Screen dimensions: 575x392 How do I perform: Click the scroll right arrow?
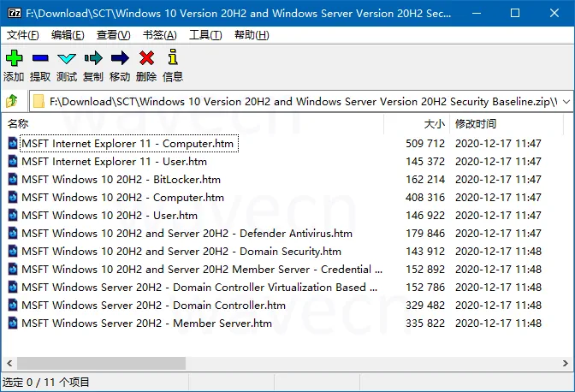[x=566, y=364]
